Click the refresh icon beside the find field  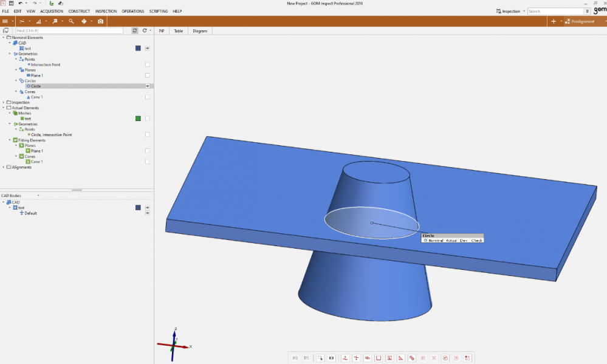[134, 30]
